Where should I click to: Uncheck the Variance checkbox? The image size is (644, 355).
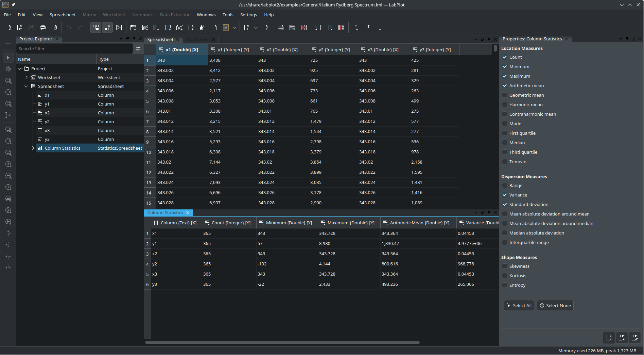505,195
